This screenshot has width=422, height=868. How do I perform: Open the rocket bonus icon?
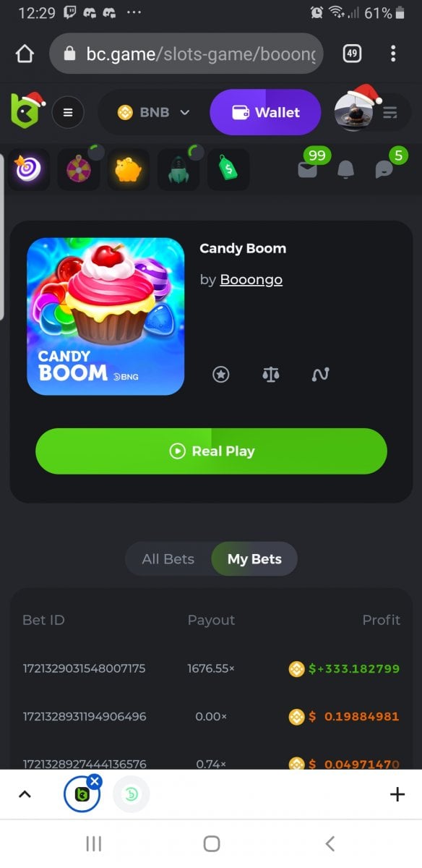(178, 169)
